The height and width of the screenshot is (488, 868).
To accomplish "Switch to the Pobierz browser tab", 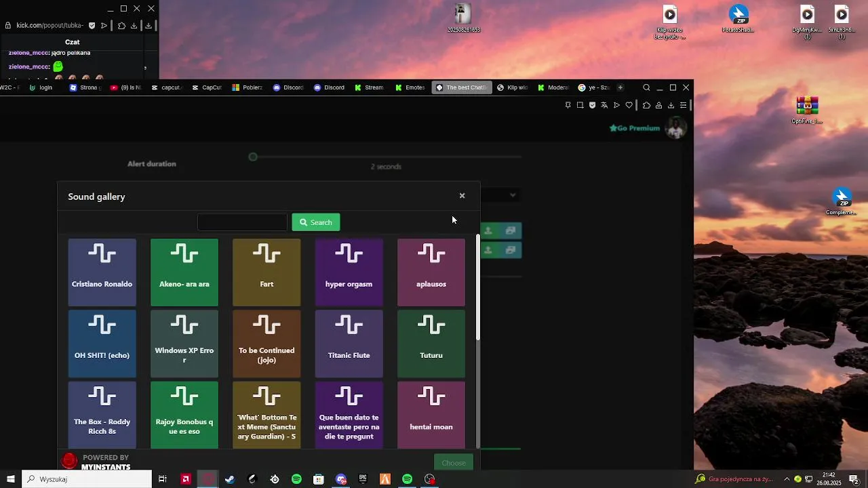I will tap(248, 87).
